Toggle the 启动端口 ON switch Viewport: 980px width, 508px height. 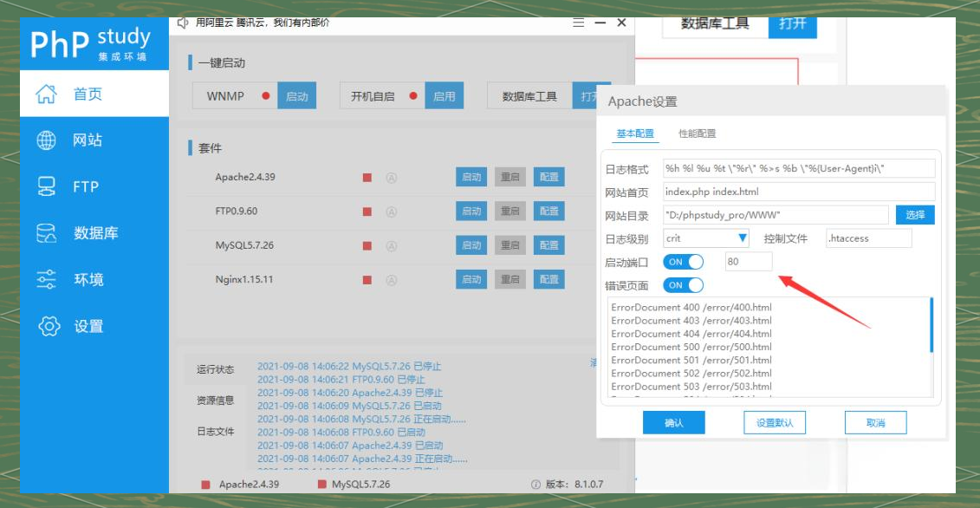(683, 262)
